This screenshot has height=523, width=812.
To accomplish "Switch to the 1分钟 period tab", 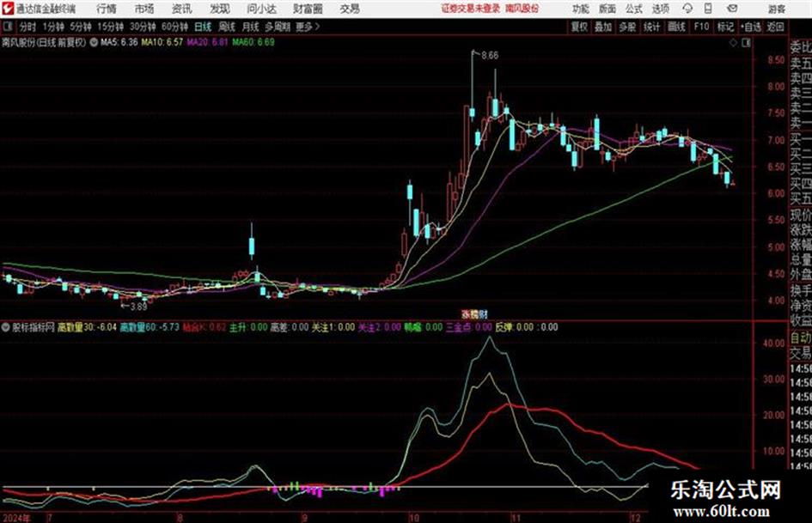I will point(52,27).
